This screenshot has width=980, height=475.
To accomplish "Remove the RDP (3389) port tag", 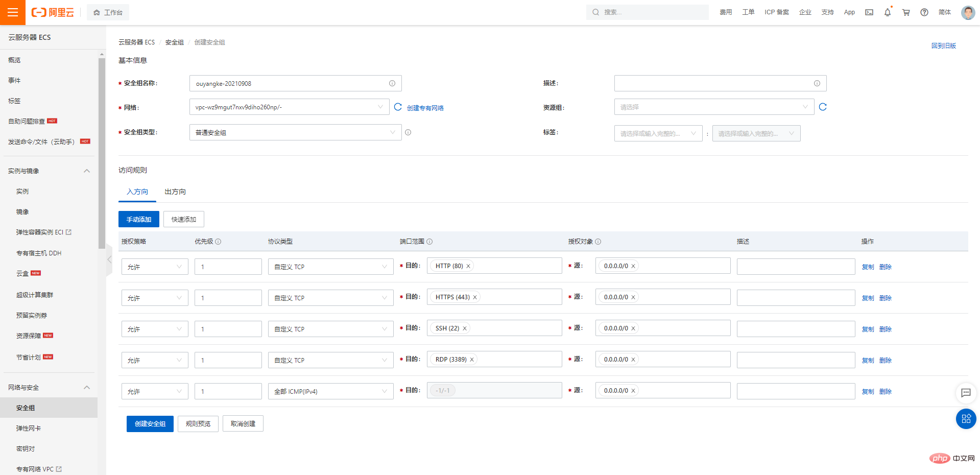I will coord(472,360).
